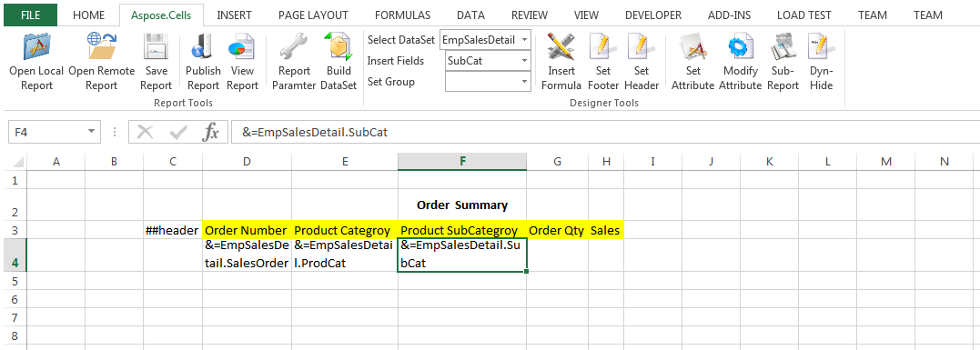Click the Open Local Report icon

pyautogui.click(x=36, y=47)
